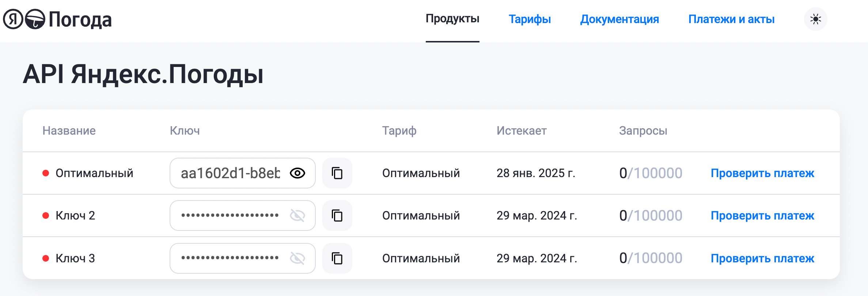The width and height of the screenshot is (868, 296).
Task: Check payment for Ключ 3
Action: tap(762, 258)
